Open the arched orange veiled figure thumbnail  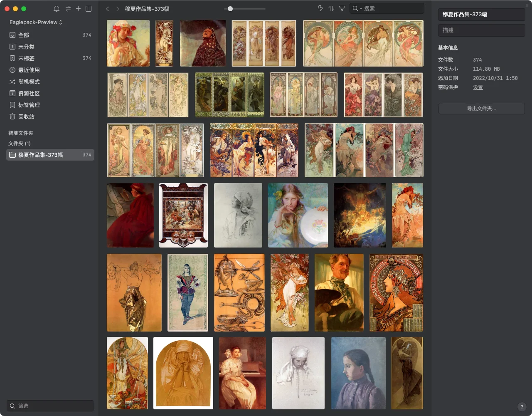[x=183, y=373]
